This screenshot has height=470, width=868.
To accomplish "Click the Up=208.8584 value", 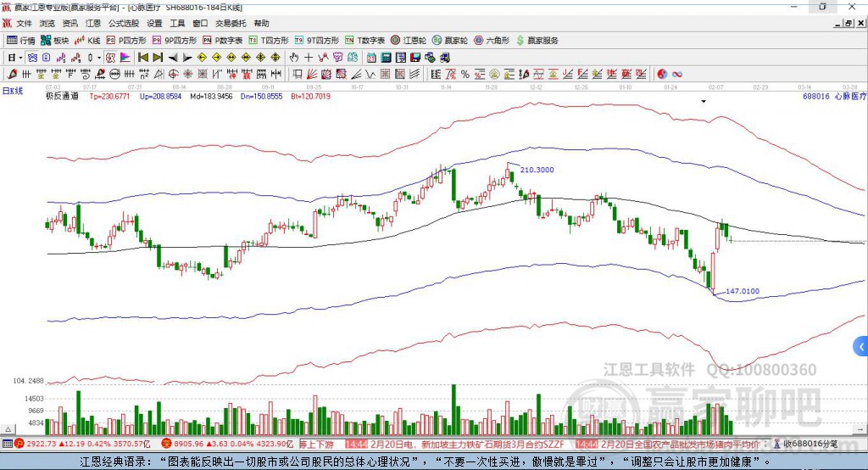I will click(160, 97).
